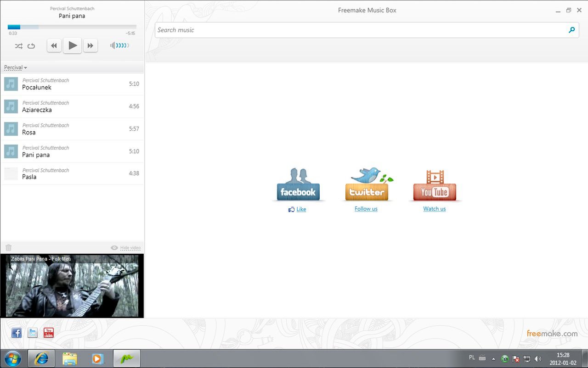Click the network tray icon
Viewport: 588px width, 368px height.
coord(527,359)
